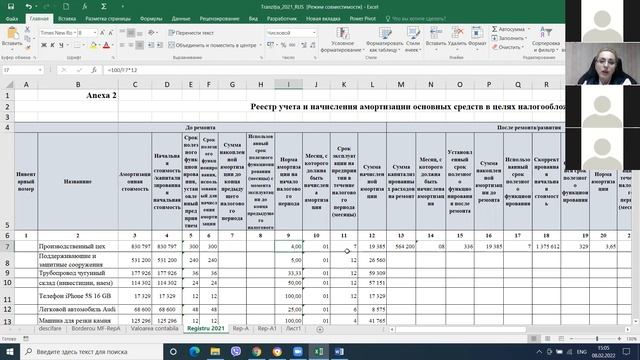
Task: Open the Разработчик ribbon tab
Action: pyautogui.click(x=282, y=19)
